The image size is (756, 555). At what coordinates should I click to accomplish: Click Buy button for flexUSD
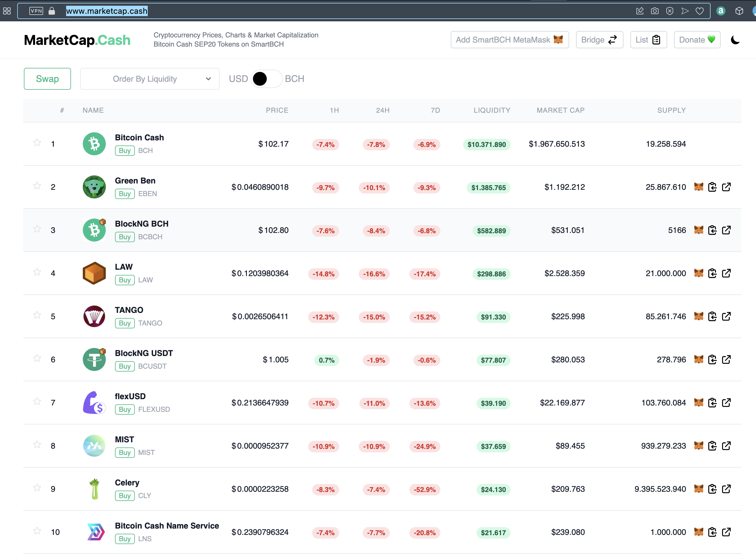(124, 409)
